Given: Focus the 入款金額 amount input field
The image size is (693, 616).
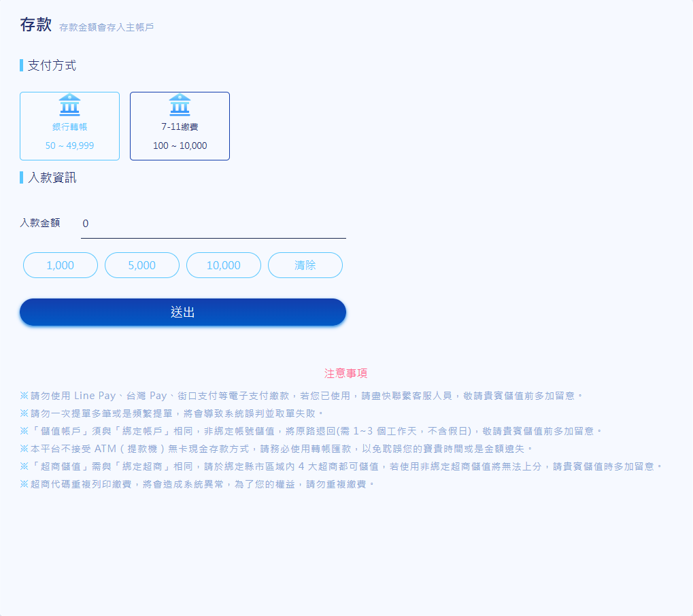Looking at the screenshot, I should click(x=213, y=224).
